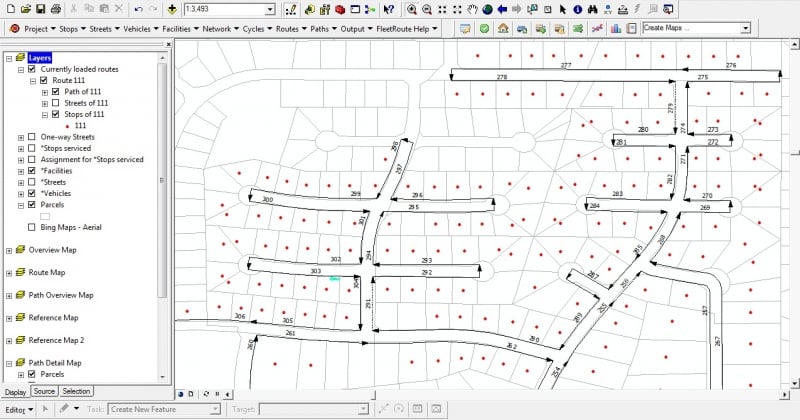Check the *Stops serviced layer

pos(32,148)
